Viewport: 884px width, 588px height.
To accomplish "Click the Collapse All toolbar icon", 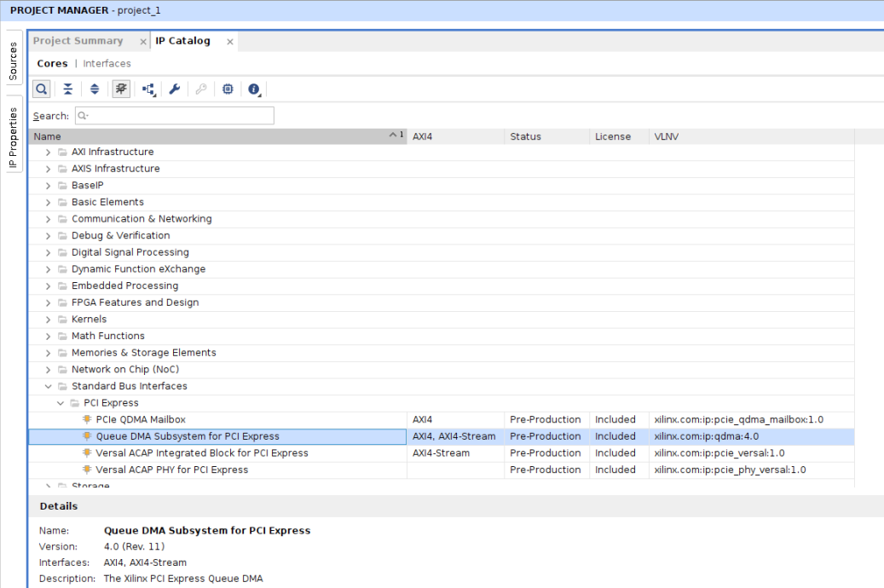I will point(67,89).
